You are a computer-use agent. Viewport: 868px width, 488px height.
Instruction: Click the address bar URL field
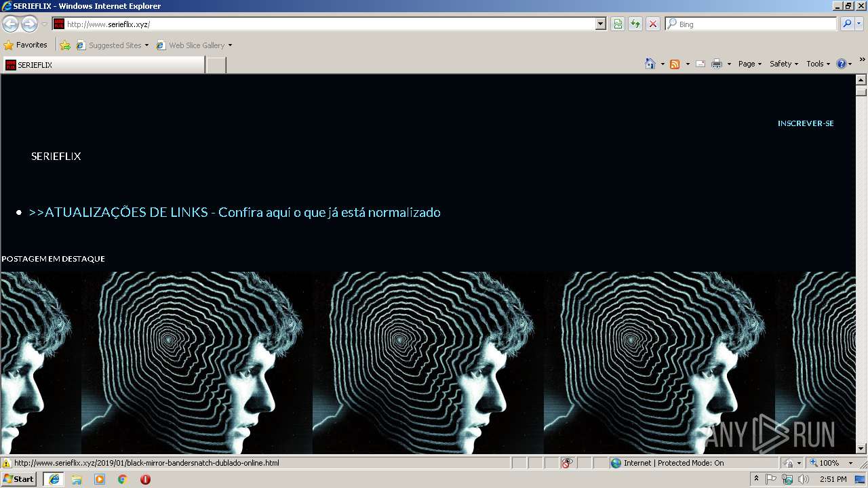point(330,24)
